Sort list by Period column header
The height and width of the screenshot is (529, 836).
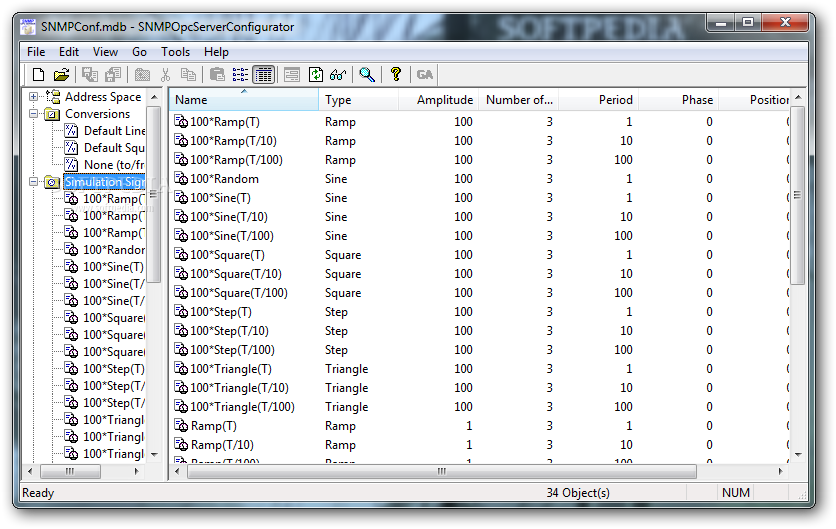599,100
